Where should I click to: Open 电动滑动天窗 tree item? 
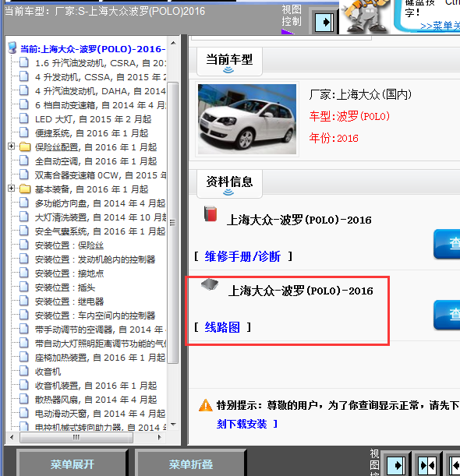pos(100,414)
